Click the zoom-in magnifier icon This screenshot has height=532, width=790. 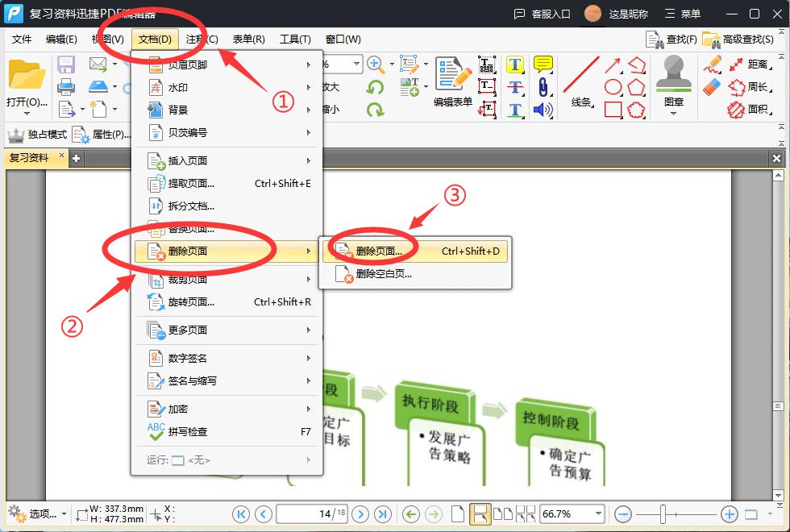click(x=375, y=64)
